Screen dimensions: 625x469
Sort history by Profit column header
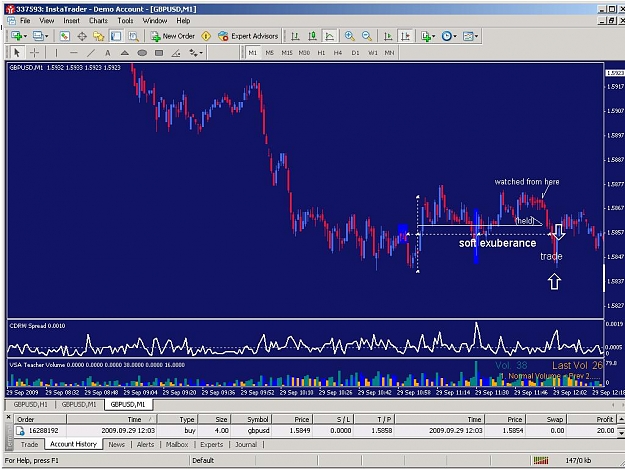(592, 419)
